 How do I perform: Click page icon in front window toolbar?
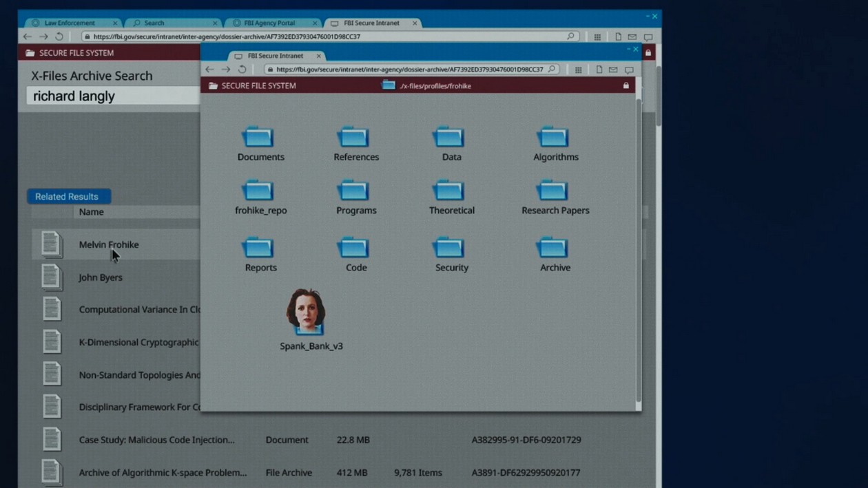pos(599,70)
